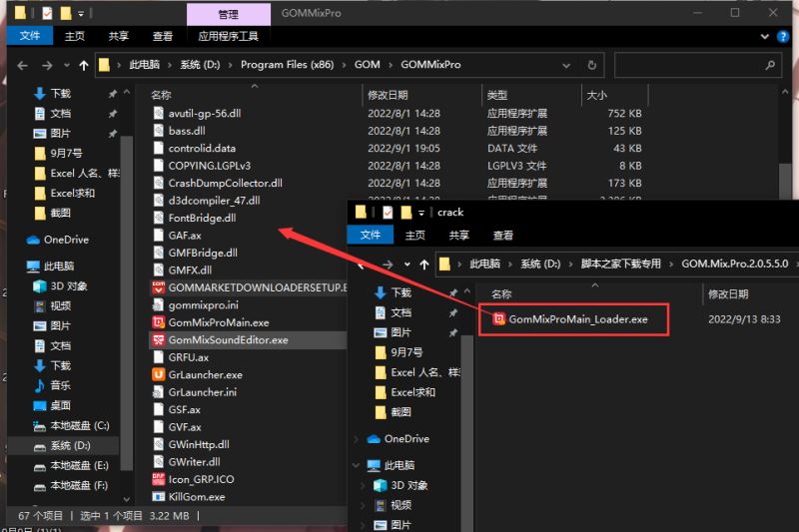The height and width of the screenshot is (532, 799).
Task: Open 主页 tab in GOMMixPro window
Action: pos(74,36)
